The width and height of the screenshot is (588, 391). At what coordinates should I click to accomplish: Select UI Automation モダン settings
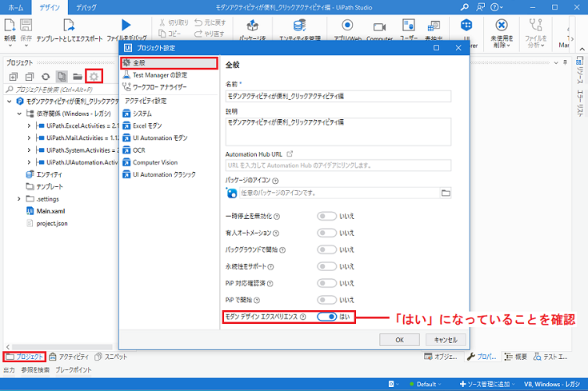coord(169,138)
